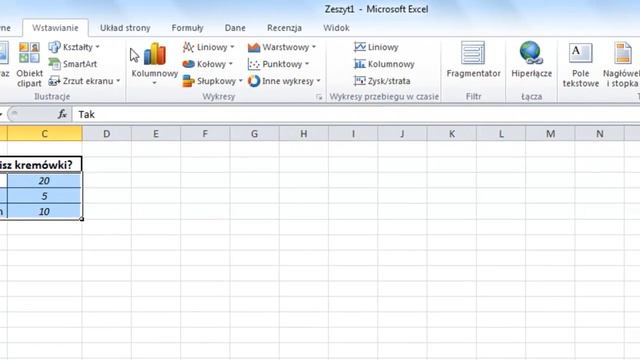Insert a Liniowy sparkline
Screen dimensions: 640x360
[376, 47]
